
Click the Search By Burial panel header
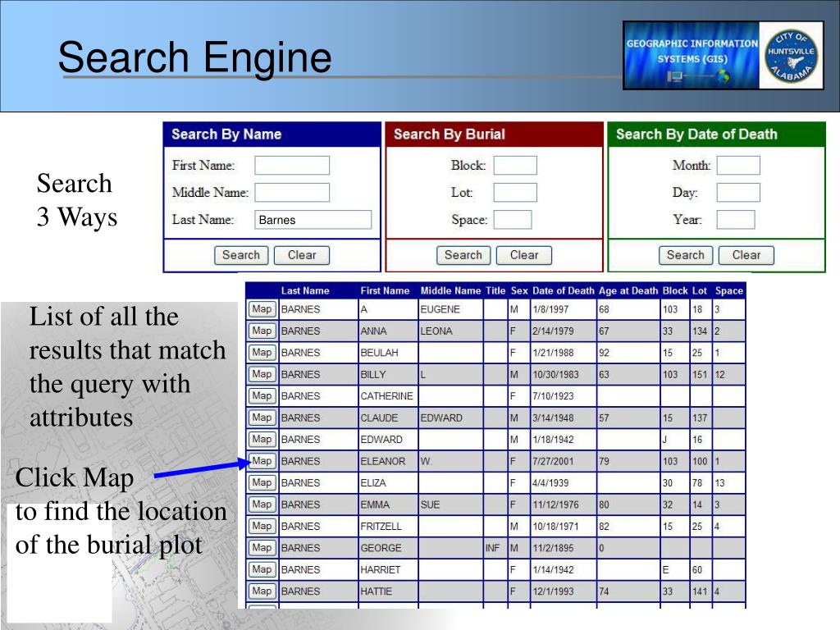(x=494, y=135)
